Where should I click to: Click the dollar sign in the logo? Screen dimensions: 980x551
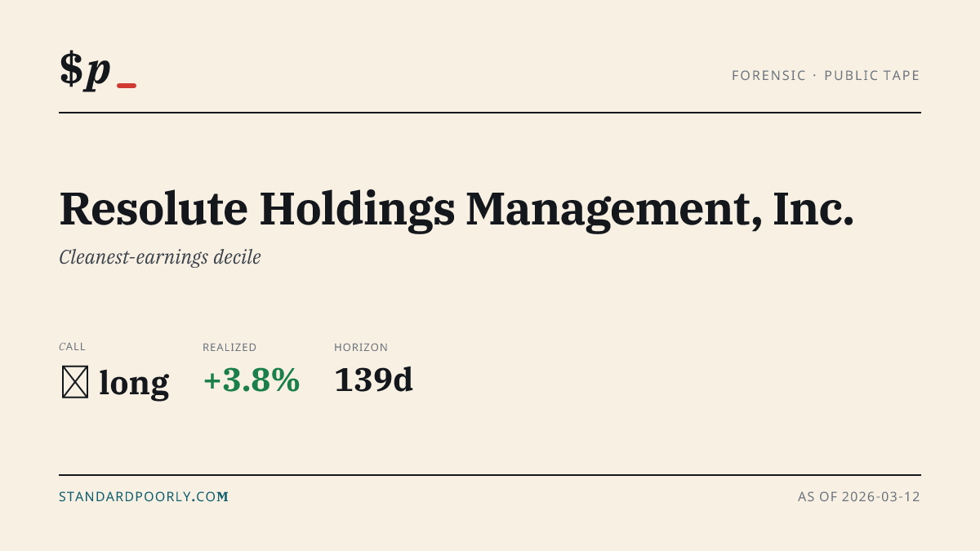(71, 69)
